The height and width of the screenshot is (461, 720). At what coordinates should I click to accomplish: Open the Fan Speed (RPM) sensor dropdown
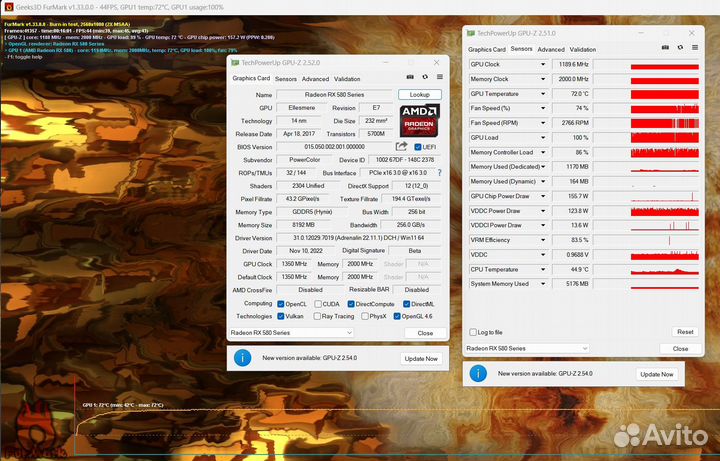[x=543, y=123]
